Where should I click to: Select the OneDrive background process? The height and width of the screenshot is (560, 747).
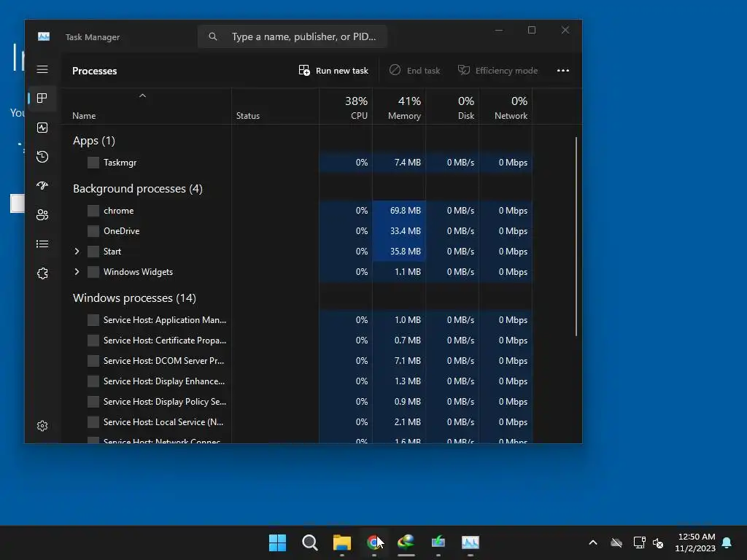302,231
